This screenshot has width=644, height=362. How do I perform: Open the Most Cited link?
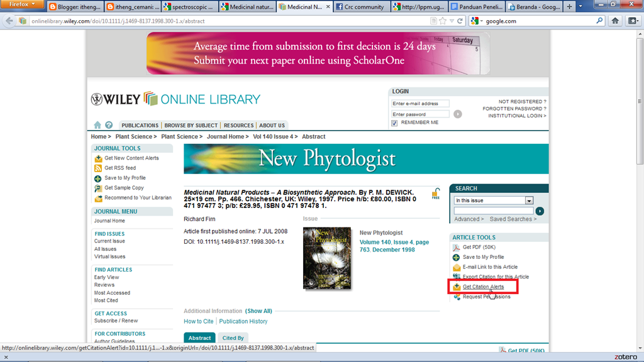106,300
